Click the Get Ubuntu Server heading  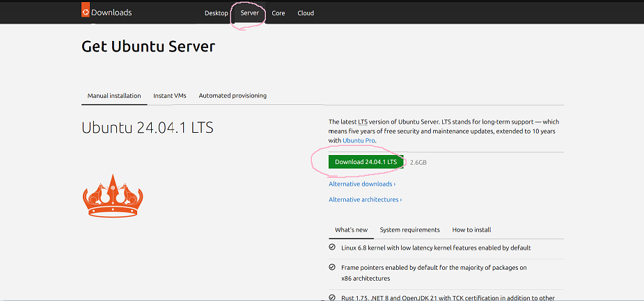coord(148,47)
